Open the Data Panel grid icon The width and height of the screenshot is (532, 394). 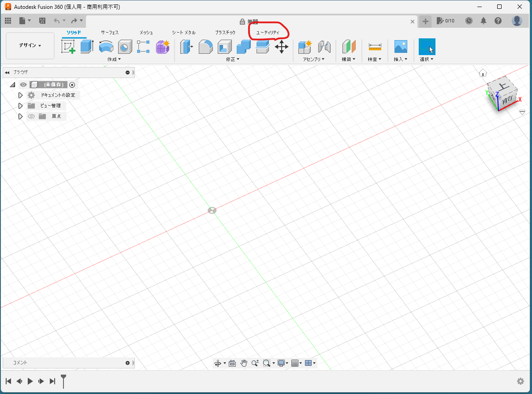[8, 21]
